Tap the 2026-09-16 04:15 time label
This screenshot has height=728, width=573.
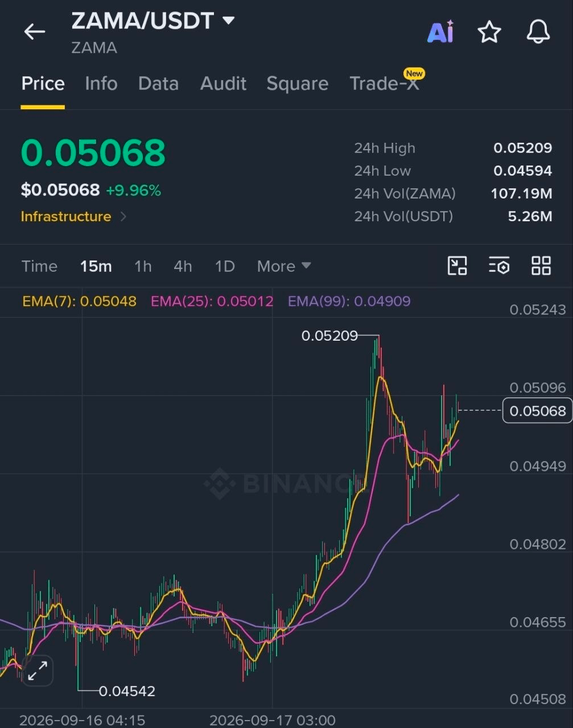tap(82, 720)
